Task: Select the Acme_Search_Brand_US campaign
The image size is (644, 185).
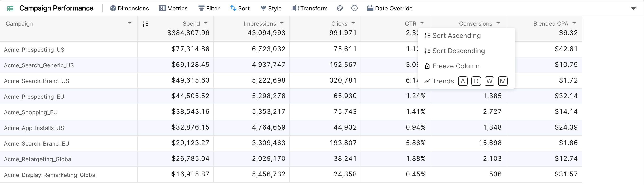Action: coord(37,81)
